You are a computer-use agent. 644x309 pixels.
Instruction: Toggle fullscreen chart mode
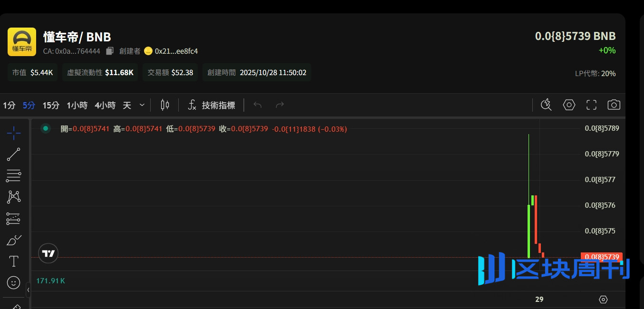tap(591, 105)
